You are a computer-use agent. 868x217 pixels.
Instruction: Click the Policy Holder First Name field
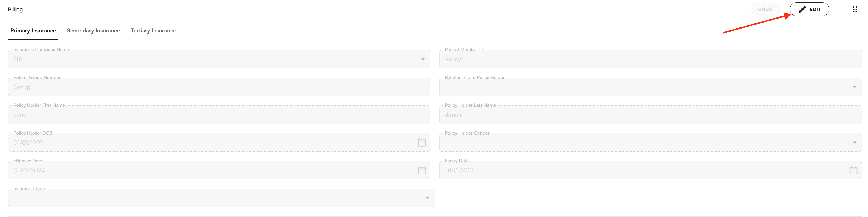click(219, 115)
